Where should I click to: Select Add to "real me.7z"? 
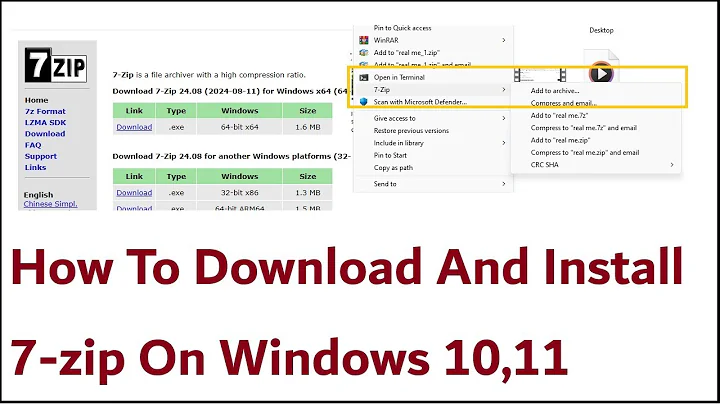[x=559, y=116]
